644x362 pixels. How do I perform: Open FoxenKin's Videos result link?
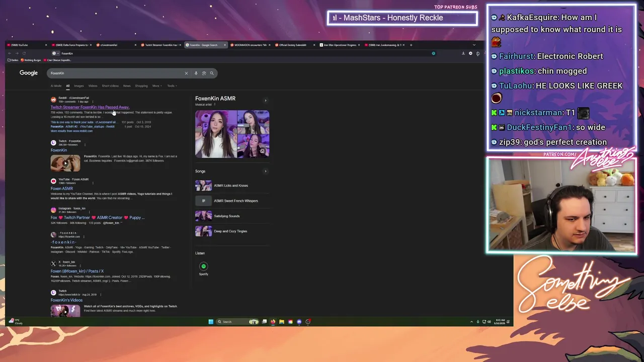click(66, 300)
